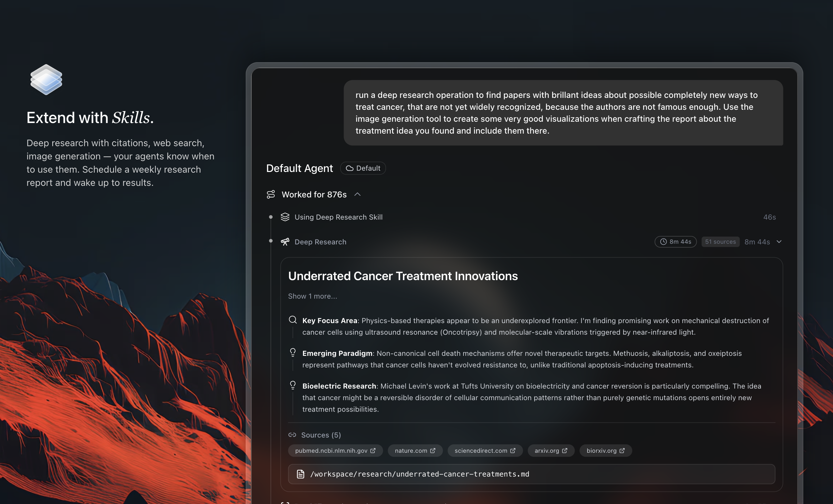Click the telescope icon next to Deep Research

(x=285, y=242)
